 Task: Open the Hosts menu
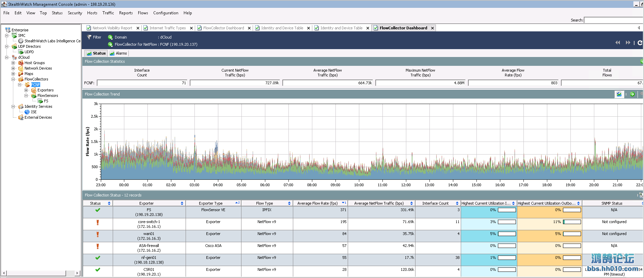point(92,13)
